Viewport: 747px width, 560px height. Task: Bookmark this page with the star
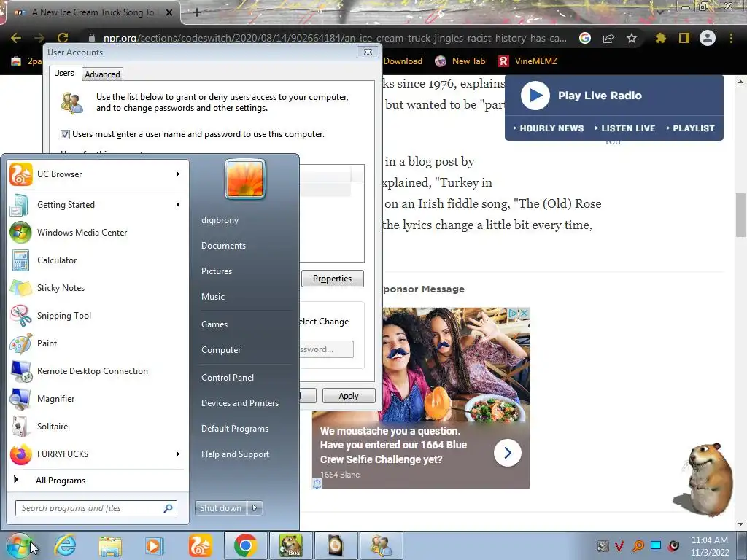pyautogui.click(x=632, y=38)
